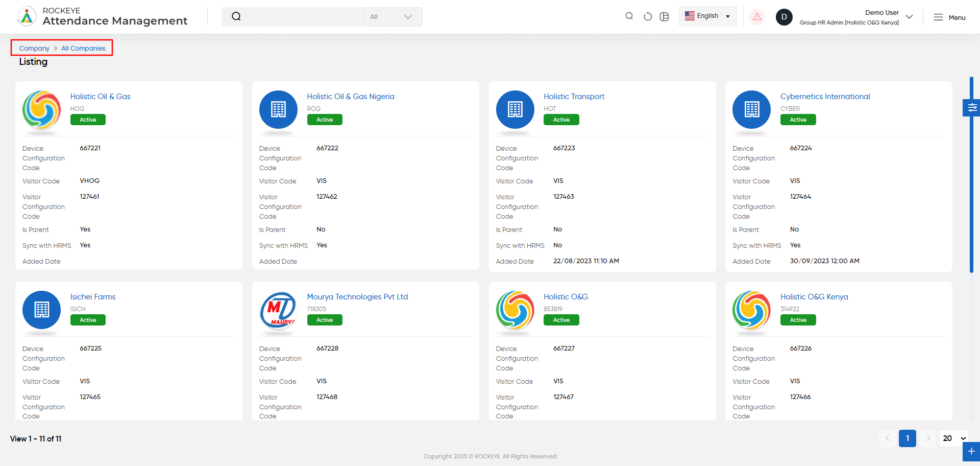Expand the search category All dropdown

[x=394, y=17]
